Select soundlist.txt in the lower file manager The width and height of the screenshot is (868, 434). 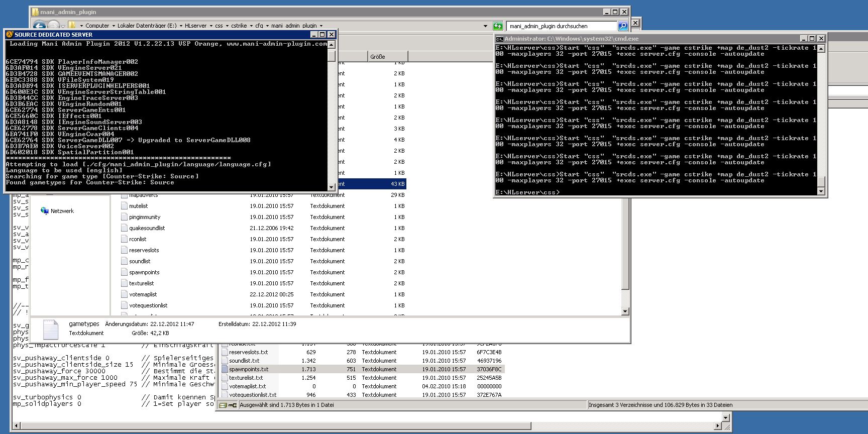(x=244, y=361)
